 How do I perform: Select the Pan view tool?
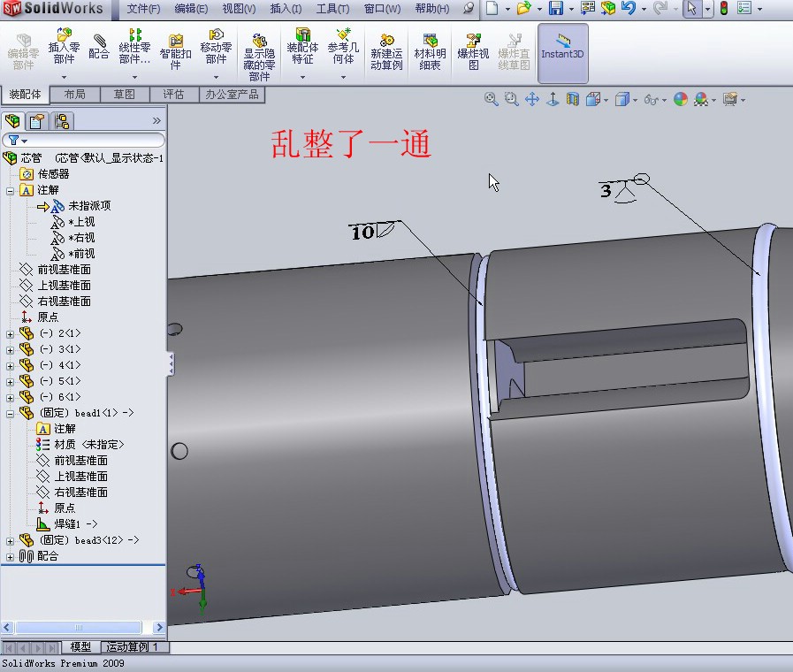click(x=532, y=99)
